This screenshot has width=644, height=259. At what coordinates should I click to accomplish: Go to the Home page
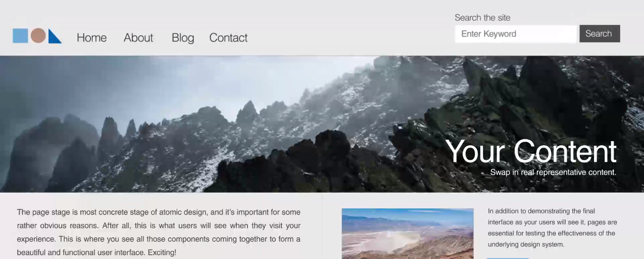[x=91, y=38]
